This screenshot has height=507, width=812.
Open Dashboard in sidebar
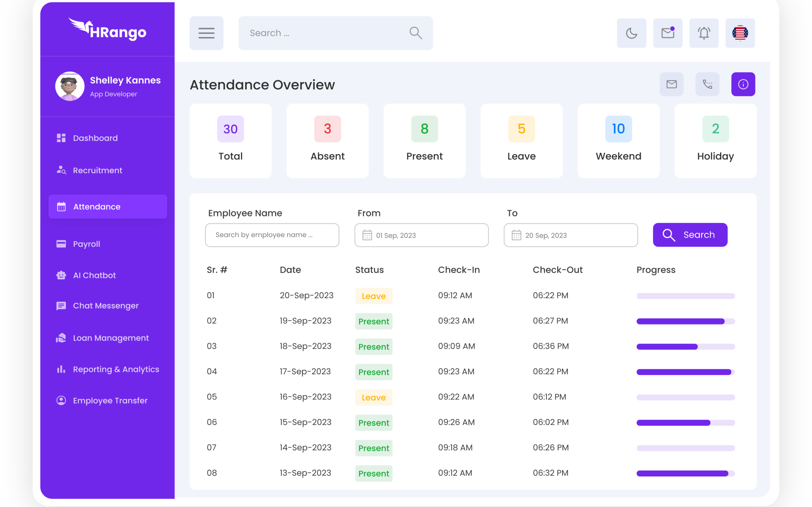(x=95, y=138)
